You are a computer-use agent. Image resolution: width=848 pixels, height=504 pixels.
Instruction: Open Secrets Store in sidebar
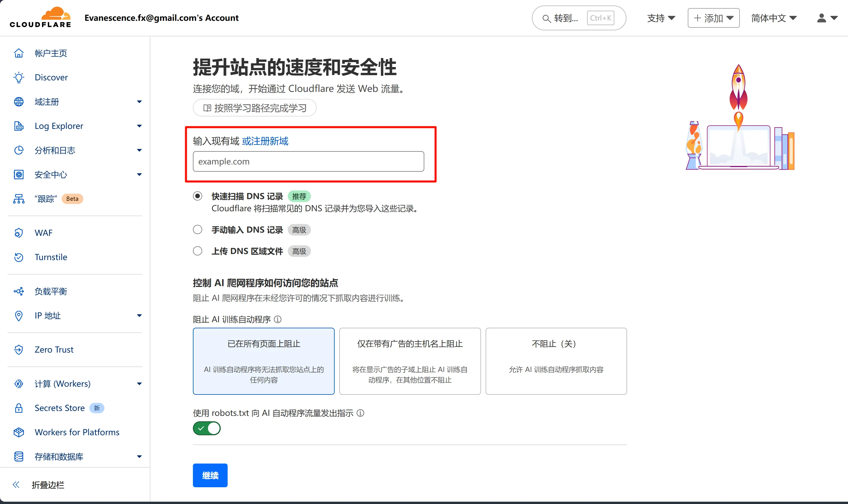click(x=60, y=408)
